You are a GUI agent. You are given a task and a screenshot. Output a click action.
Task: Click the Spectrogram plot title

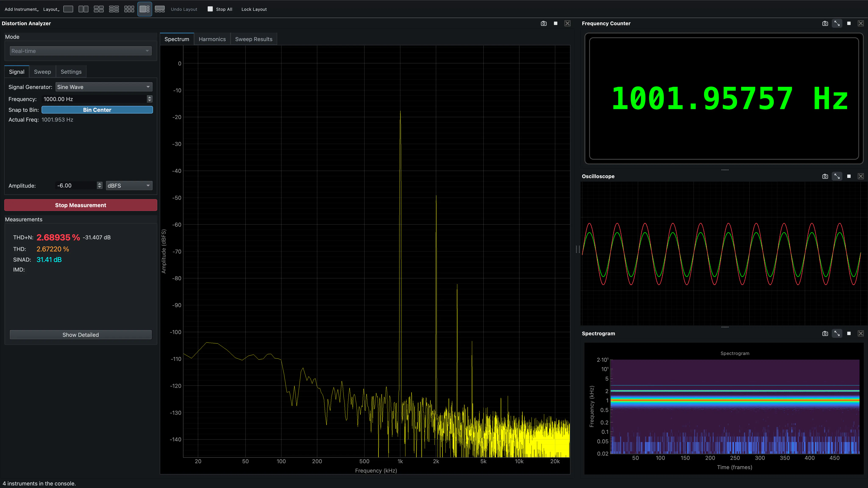[x=735, y=353]
